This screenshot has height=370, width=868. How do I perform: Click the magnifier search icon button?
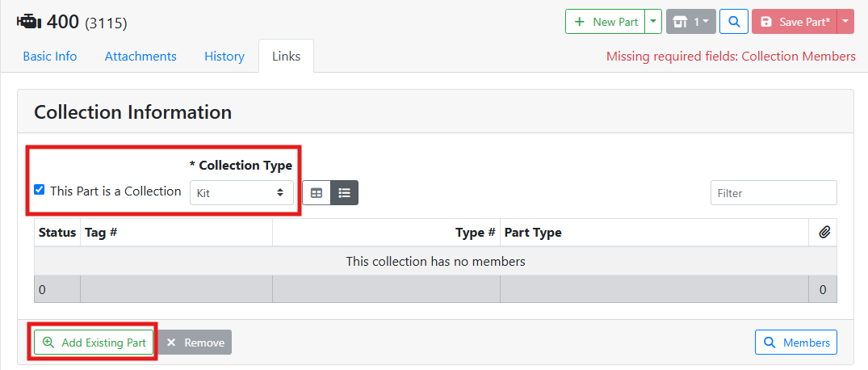(733, 22)
